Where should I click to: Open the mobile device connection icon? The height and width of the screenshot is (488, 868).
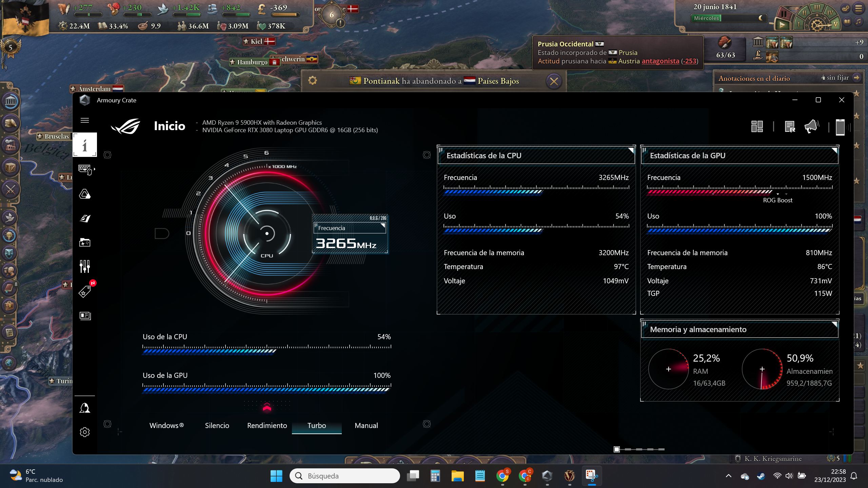(840, 127)
